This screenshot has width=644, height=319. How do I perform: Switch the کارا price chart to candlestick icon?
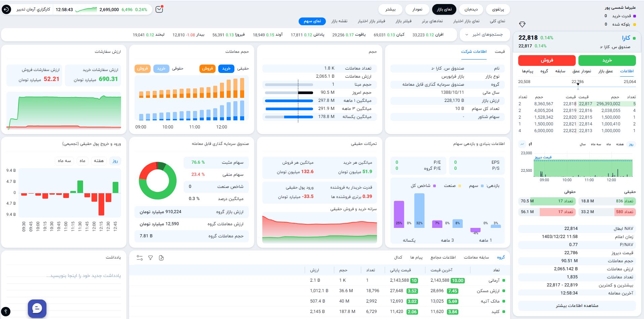(530, 144)
